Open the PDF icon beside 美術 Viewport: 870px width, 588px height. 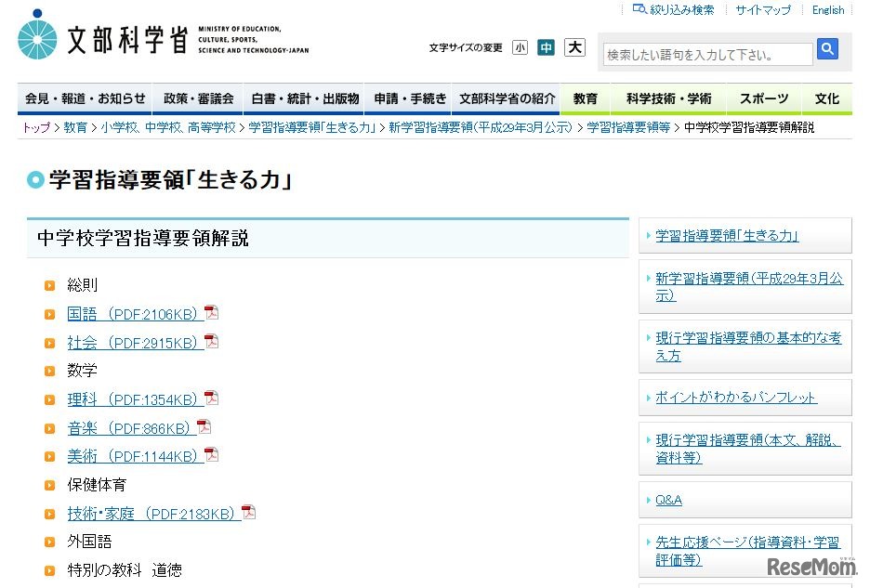coord(211,455)
